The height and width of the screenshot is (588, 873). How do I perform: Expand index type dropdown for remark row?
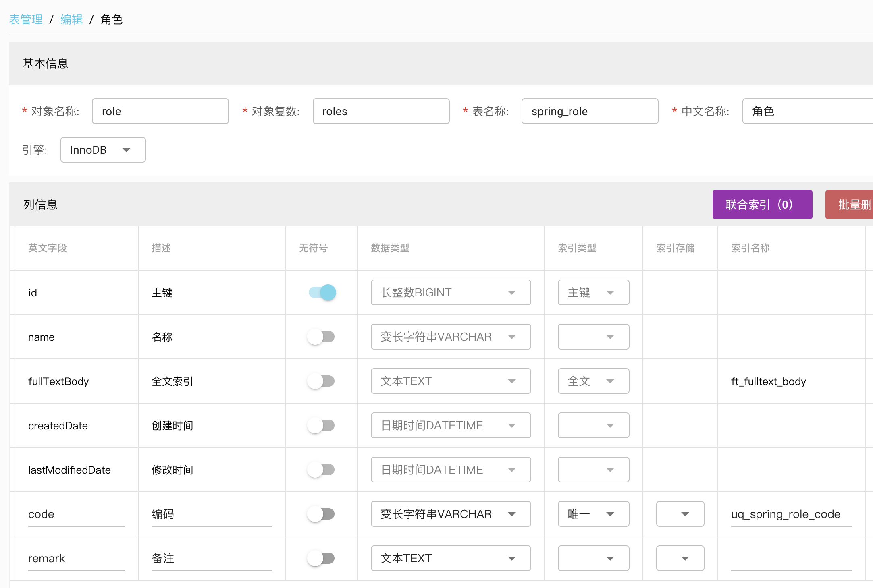[x=593, y=558]
